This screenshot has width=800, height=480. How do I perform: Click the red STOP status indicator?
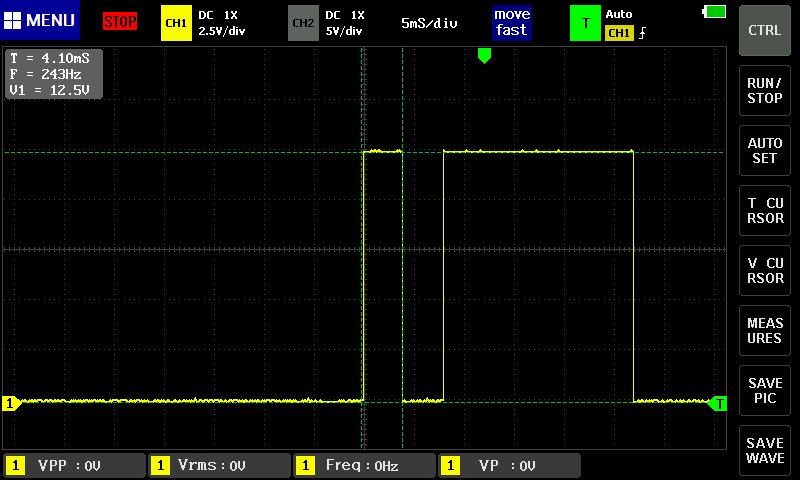(x=120, y=21)
